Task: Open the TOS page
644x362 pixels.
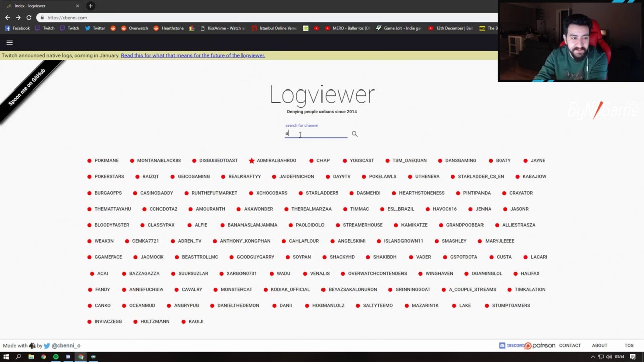Action: click(x=629, y=345)
